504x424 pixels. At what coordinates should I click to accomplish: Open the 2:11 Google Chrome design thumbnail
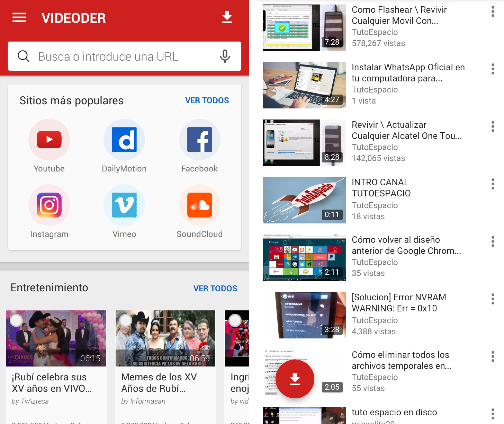(305, 258)
